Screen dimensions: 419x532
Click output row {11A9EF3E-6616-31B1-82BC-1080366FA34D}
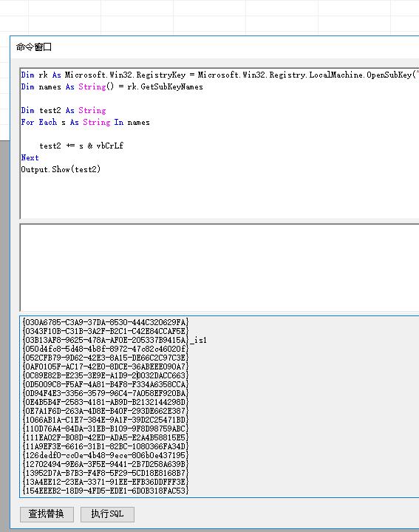(x=106, y=446)
